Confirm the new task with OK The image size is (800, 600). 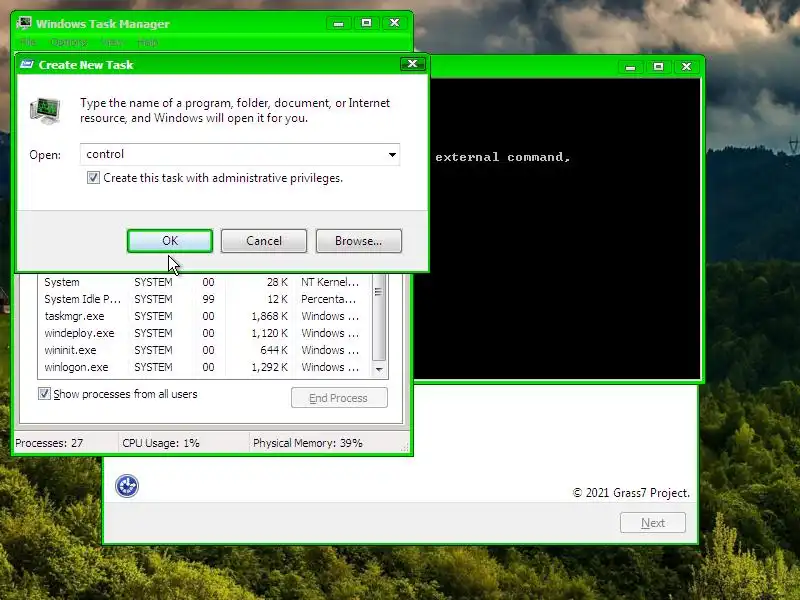click(x=170, y=241)
